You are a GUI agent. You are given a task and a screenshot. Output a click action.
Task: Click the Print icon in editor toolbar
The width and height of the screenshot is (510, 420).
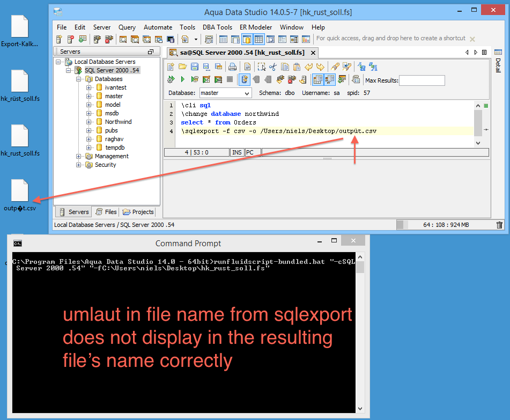pyautogui.click(x=232, y=67)
